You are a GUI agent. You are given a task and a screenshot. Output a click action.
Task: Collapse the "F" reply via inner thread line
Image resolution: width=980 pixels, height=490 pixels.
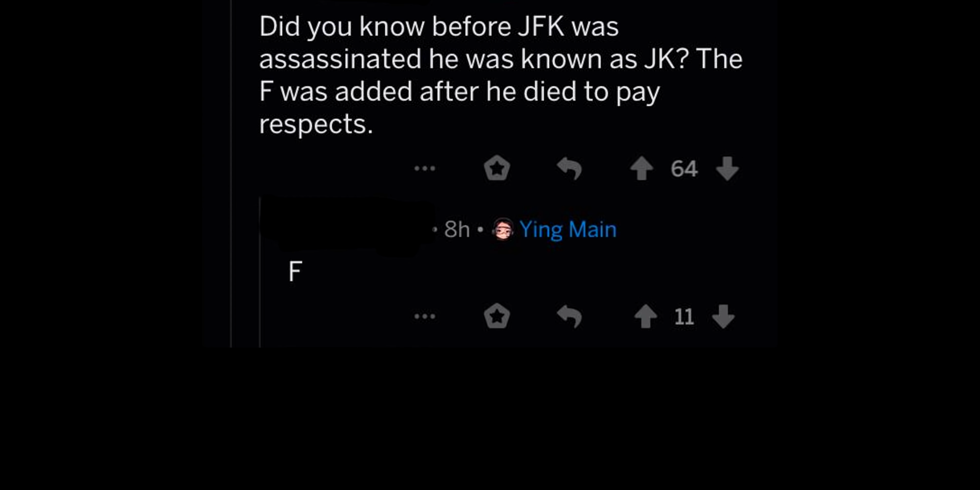pyautogui.click(x=260, y=272)
